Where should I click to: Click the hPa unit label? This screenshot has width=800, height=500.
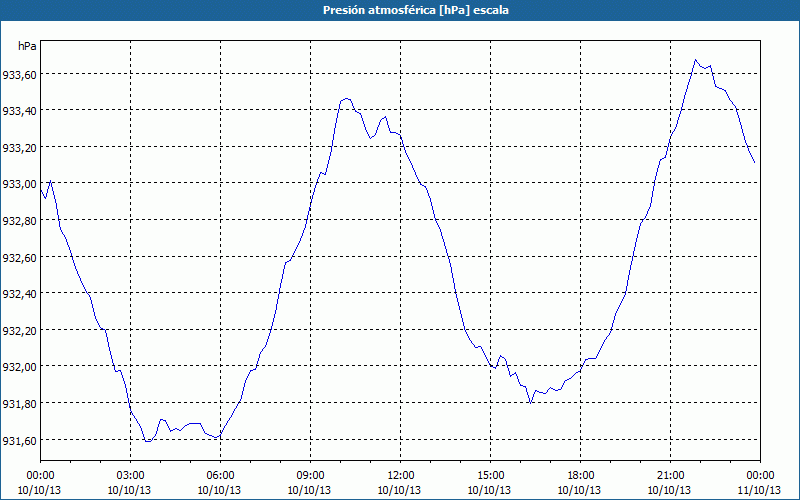(x=27, y=46)
